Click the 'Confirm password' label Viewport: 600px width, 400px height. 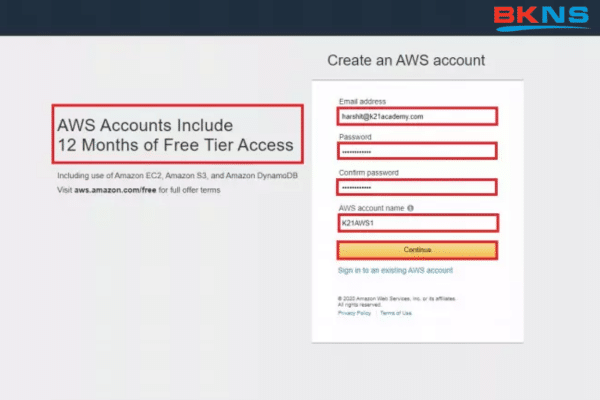click(368, 173)
